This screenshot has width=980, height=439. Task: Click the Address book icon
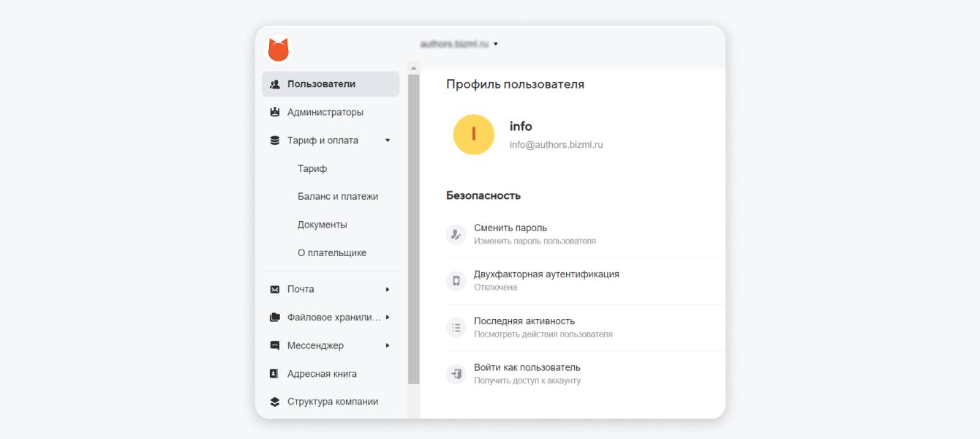tap(275, 374)
